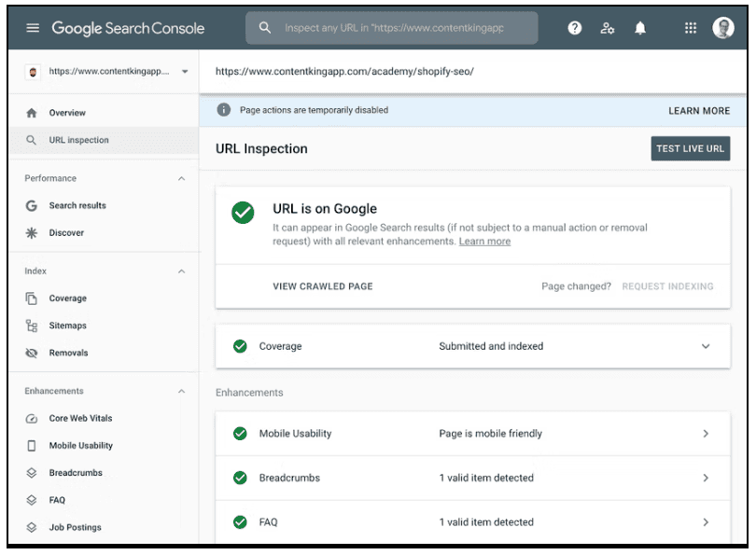Open the hamburger main menu

33,28
